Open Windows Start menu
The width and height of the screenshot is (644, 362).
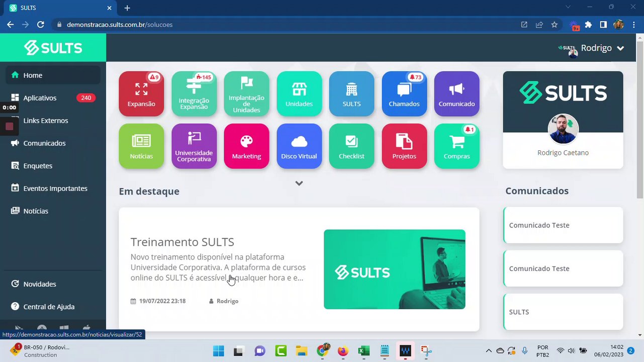pos(218,351)
